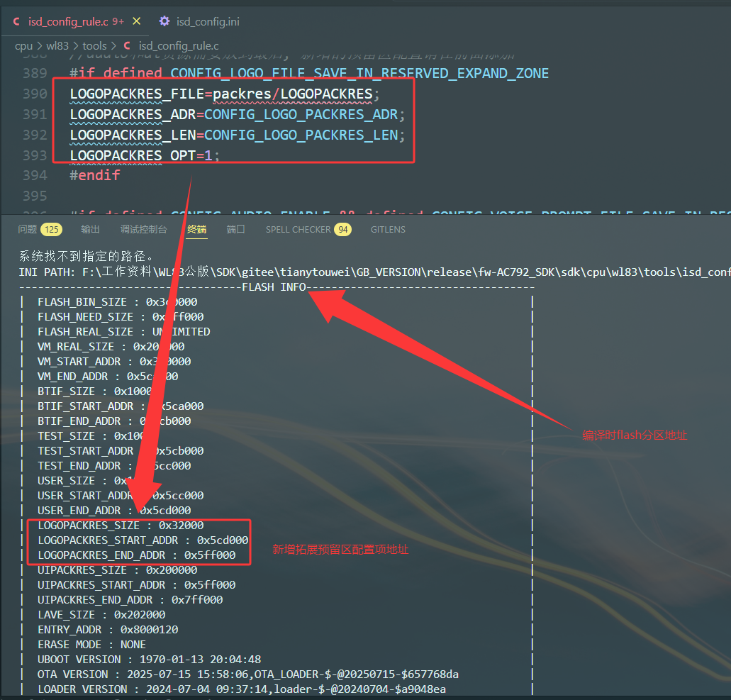Viewport: 731px width, 700px height.
Task: Click line number 394 in the gutter
Action: [35, 175]
